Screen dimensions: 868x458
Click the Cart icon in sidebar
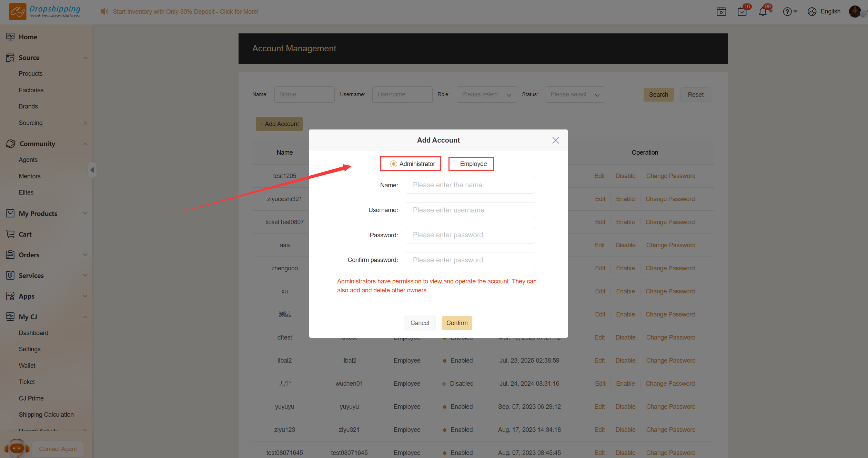[x=10, y=234]
